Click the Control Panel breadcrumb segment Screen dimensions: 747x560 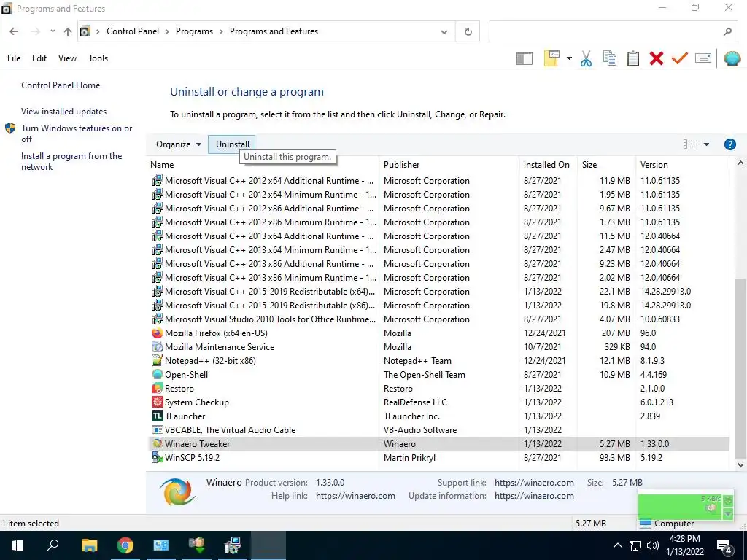133,31
